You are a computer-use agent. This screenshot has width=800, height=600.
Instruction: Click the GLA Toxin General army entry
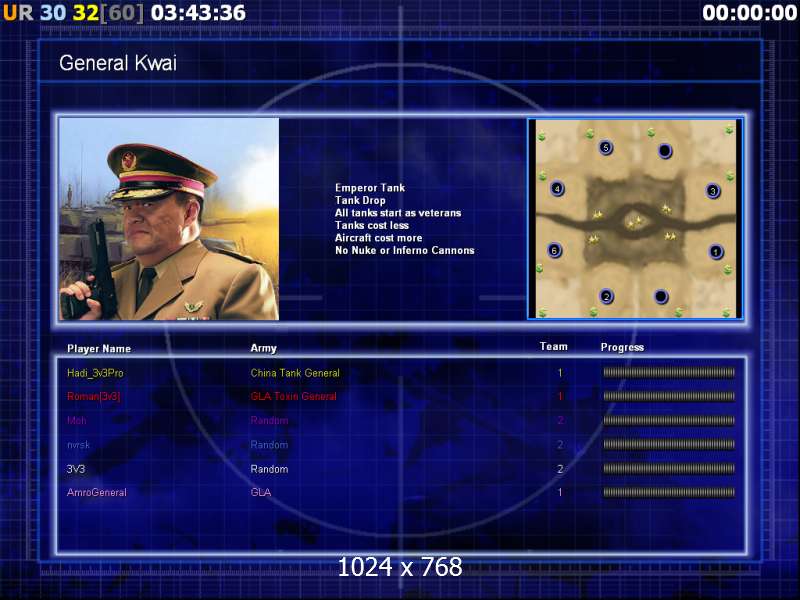(293, 396)
